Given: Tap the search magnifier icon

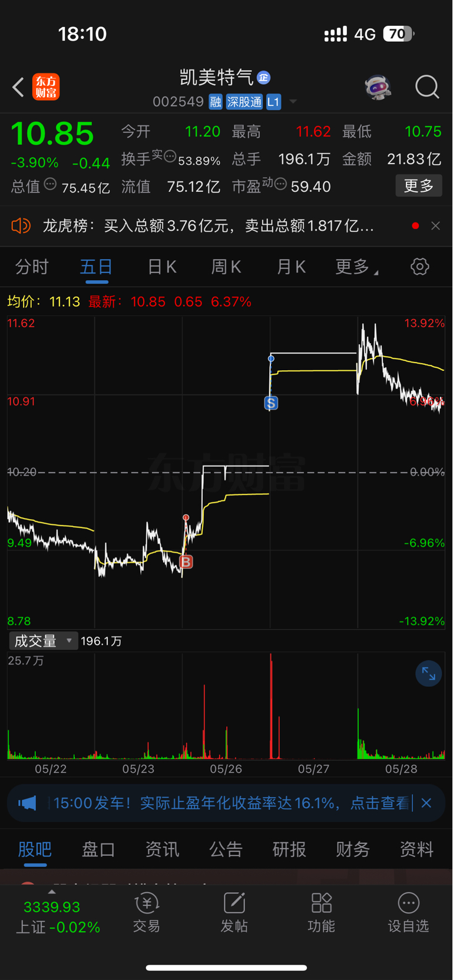Looking at the screenshot, I should (427, 87).
